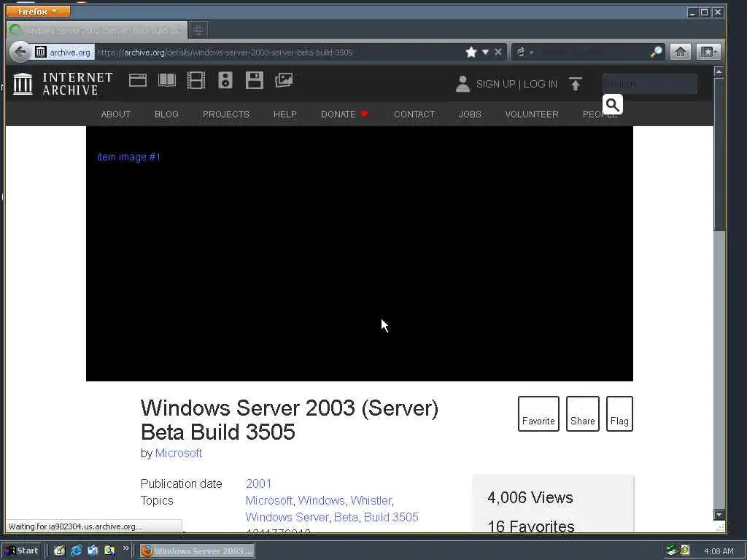Image resolution: width=747 pixels, height=560 pixels.
Task: Open the Software floppy disk icon
Action: point(255,80)
